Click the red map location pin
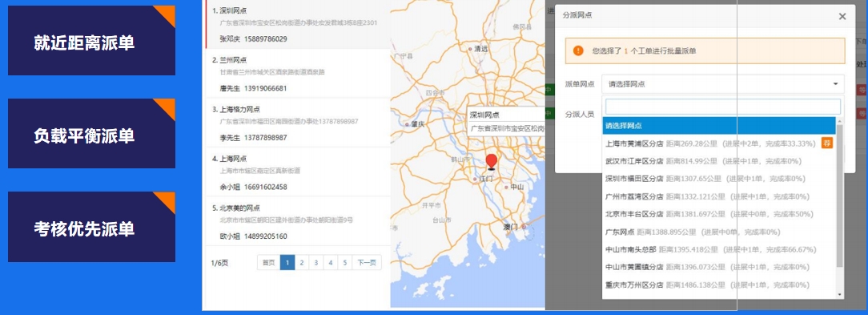 click(x=491, y=162)
